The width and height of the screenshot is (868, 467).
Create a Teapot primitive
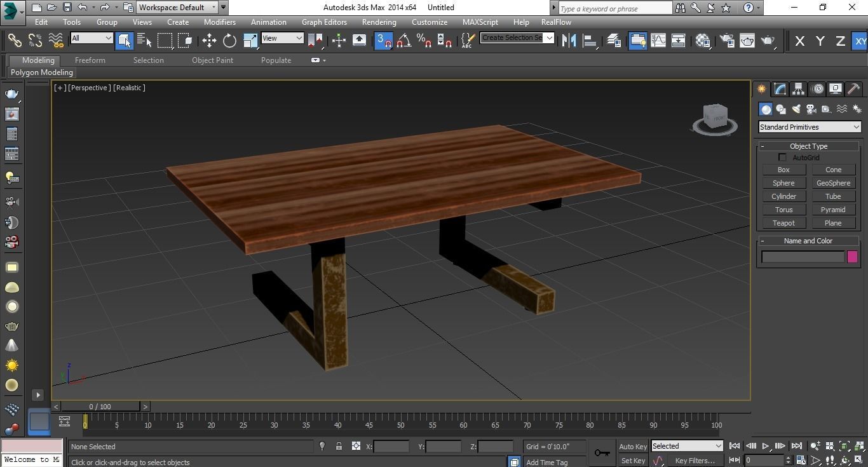tap(783, 223)
